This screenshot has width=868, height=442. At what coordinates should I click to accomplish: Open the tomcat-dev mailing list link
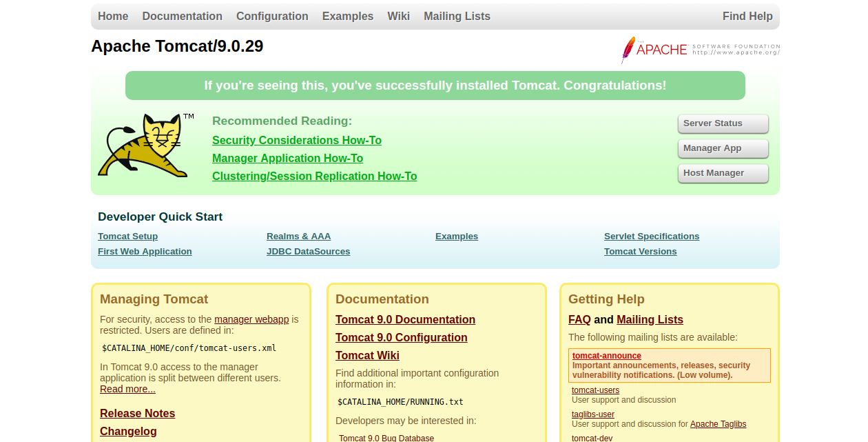[x=592, y=438]
